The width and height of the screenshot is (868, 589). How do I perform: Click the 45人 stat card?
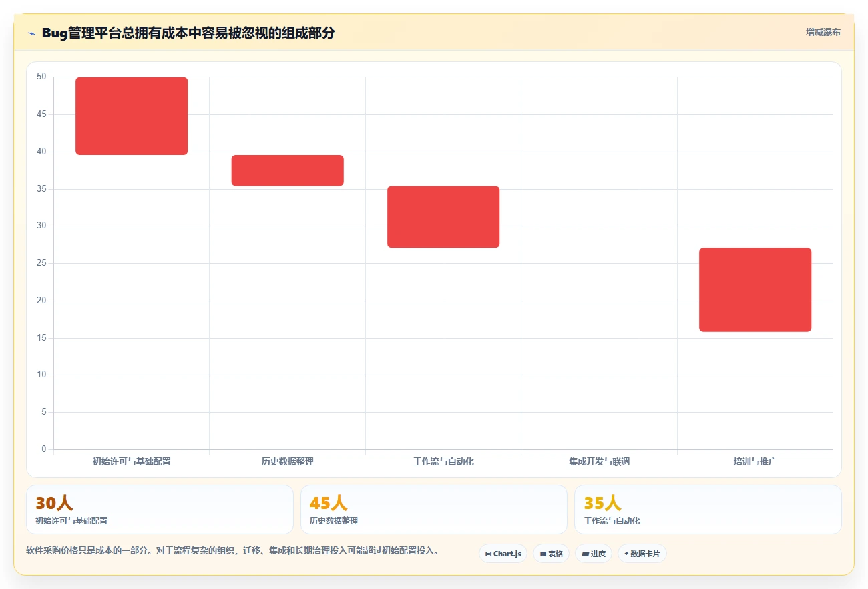434,510
